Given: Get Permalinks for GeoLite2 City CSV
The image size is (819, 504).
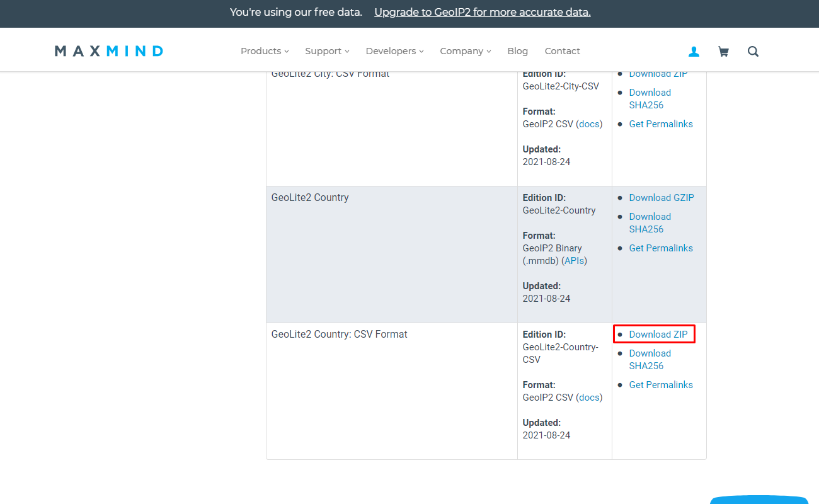Looking at the screenshot, I should coord(661,124).
